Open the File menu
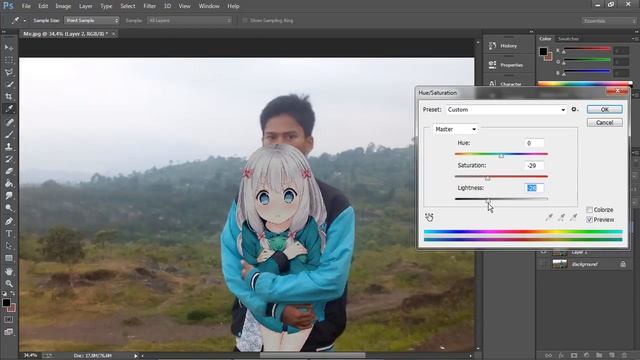640x360 pixels. [26, 6]
